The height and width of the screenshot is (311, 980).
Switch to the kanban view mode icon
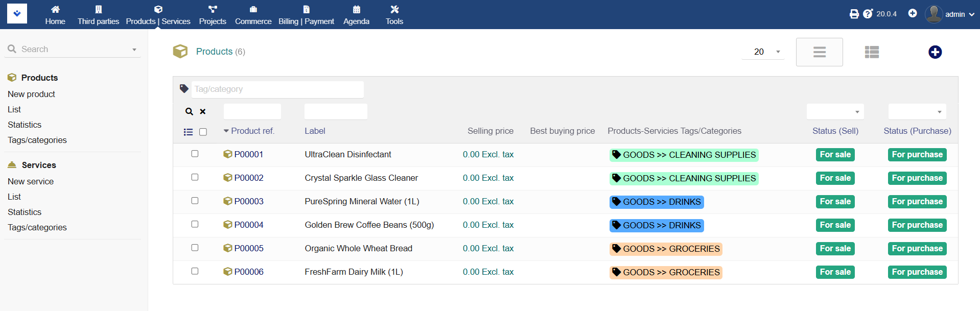(872, 52)
